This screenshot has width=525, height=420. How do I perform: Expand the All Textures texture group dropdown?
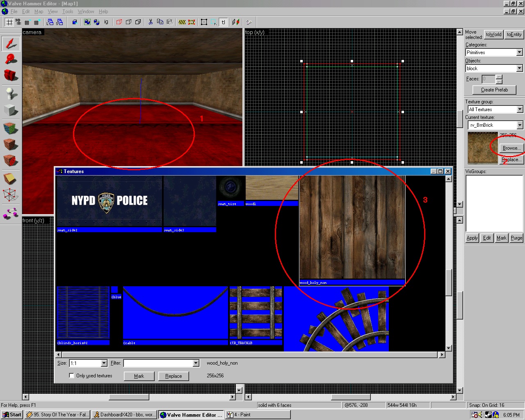coord(520,109)
